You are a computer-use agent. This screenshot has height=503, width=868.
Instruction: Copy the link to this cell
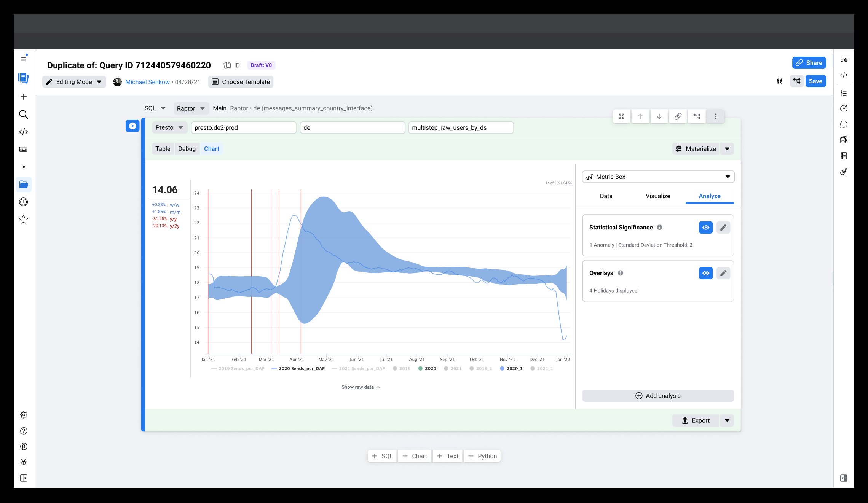coord(678,116)
